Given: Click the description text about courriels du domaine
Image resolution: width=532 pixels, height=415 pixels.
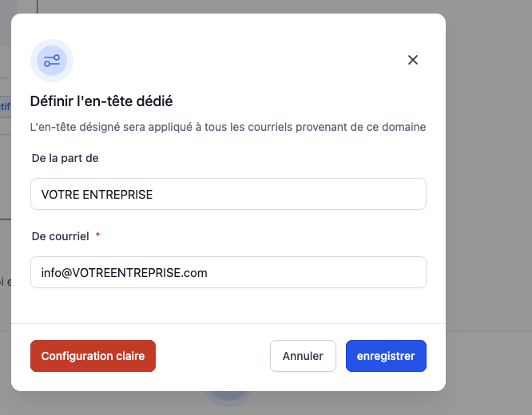Looking at the screenshot, I should 228,127.
